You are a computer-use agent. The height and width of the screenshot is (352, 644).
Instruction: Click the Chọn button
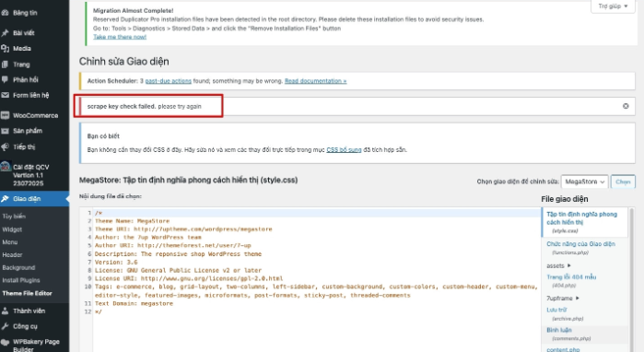coord(623,182)
